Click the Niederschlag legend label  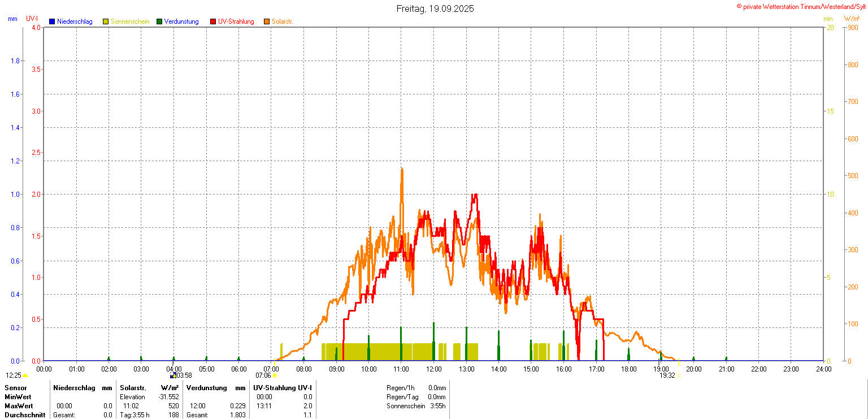point(75,21)
